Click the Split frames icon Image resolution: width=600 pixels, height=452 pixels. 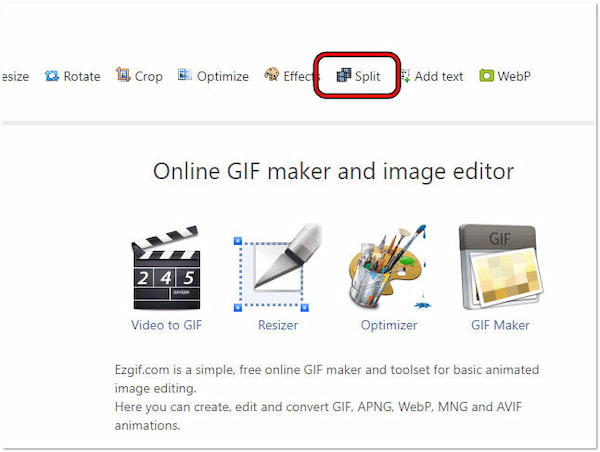344,75
